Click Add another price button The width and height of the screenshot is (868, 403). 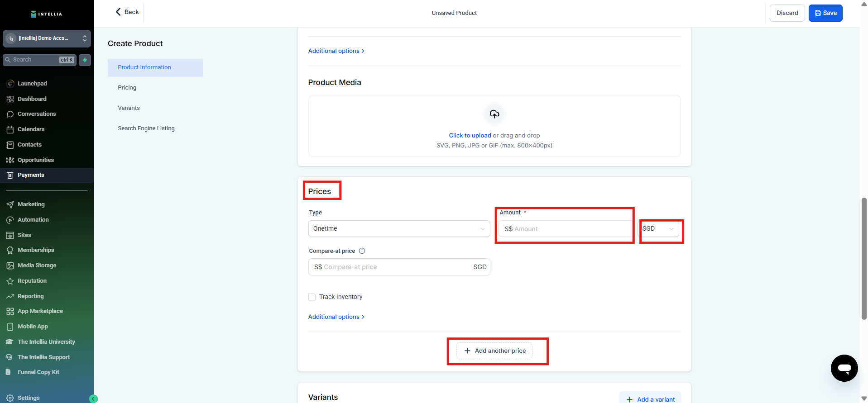[494, 351]
